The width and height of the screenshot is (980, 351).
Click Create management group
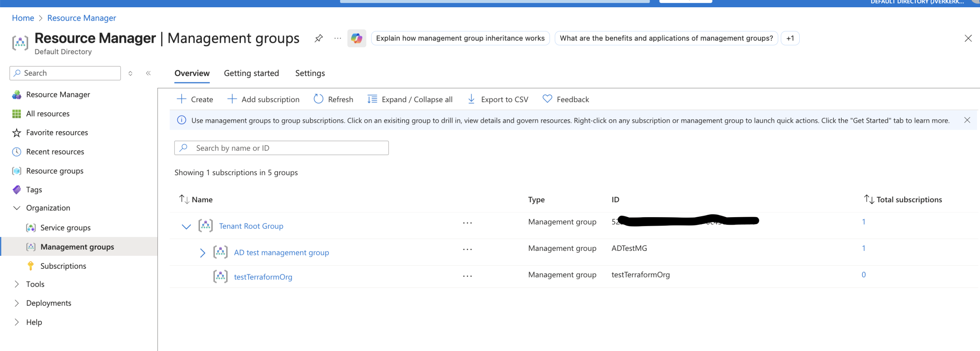(x=195, y=99)
